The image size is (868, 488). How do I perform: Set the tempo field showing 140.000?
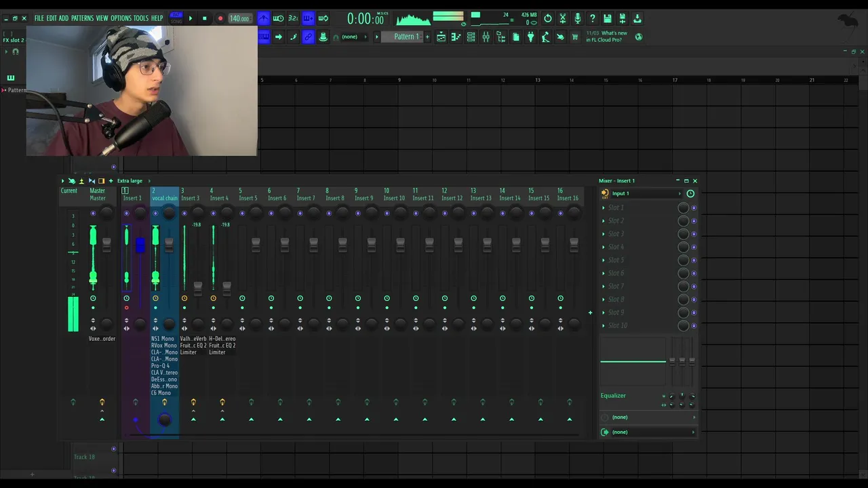coord(239,18)
